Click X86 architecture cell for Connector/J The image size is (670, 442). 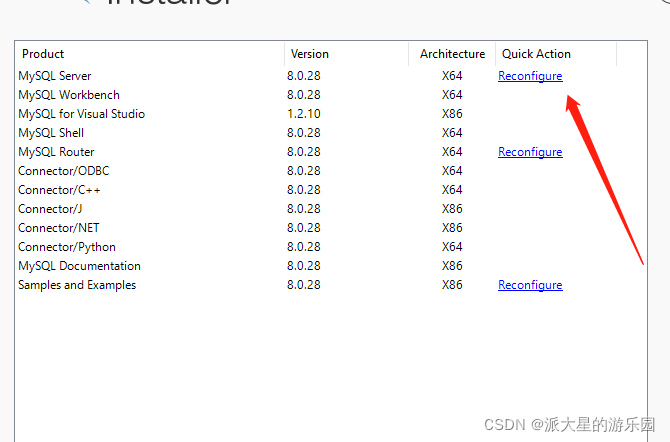pos(452,209)
